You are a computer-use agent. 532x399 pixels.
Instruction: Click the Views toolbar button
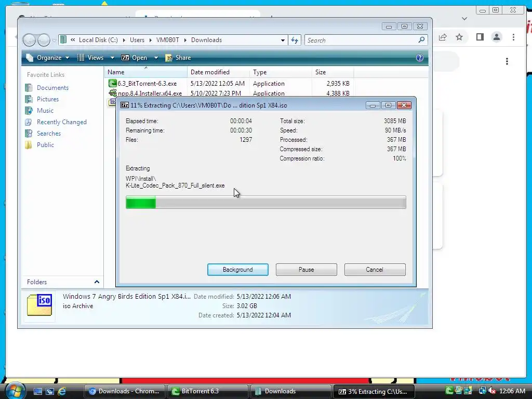90,58
